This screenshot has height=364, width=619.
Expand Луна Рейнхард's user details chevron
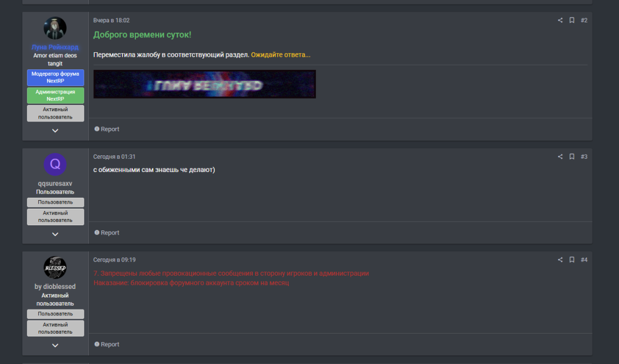pyautogui.click(x=55, y=131)
